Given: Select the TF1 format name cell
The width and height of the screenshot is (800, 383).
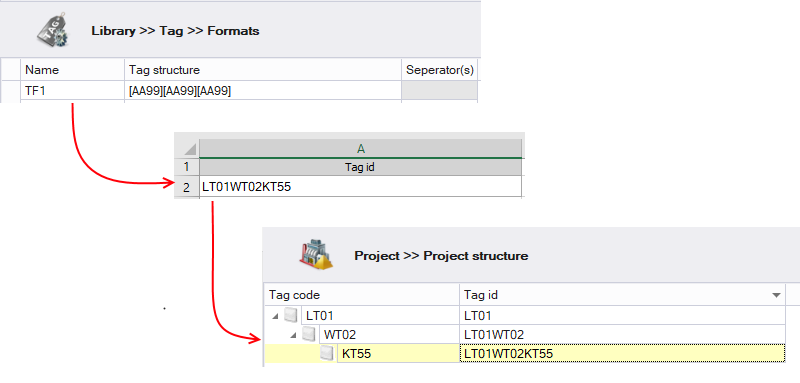Looking at the screenshot, I should pos(72,91).
